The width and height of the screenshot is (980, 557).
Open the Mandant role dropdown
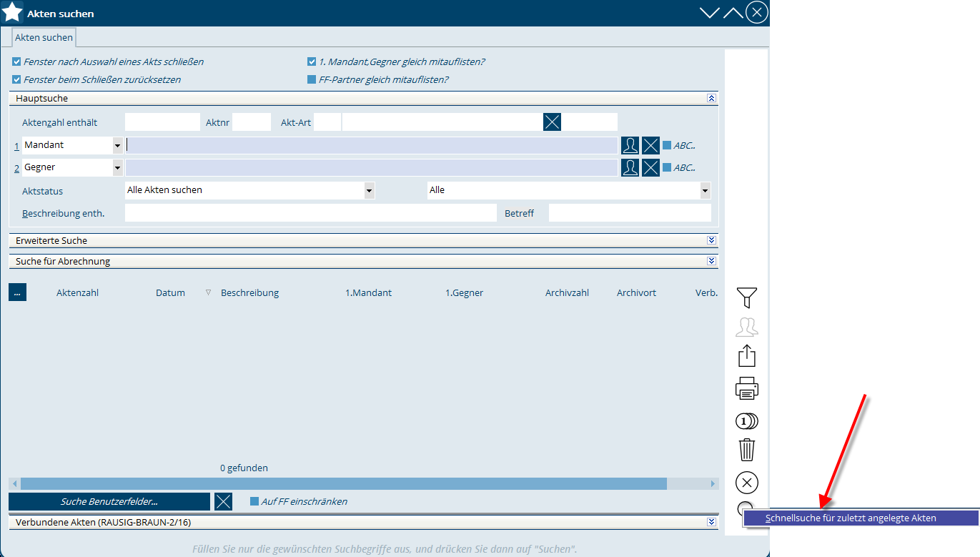coord(117,145)
